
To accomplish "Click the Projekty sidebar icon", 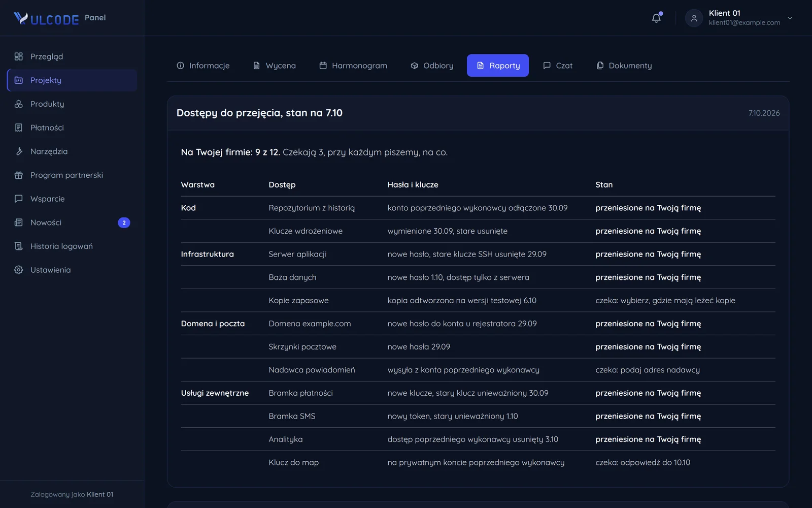I will 19,80.
